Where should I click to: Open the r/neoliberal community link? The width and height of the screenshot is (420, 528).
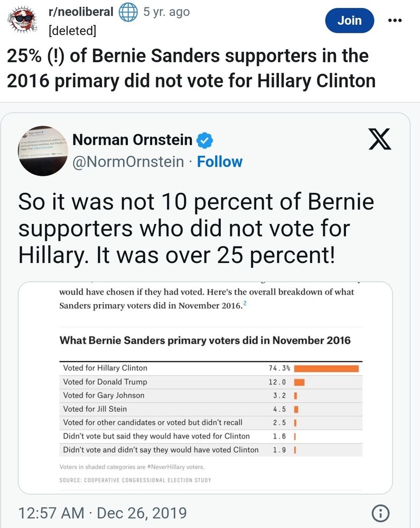tap(81, 12)
